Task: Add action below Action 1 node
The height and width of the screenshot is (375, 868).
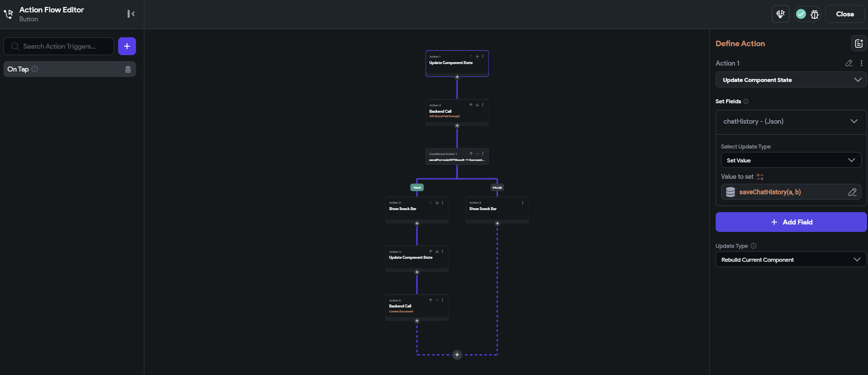Action: coord(457,77)
